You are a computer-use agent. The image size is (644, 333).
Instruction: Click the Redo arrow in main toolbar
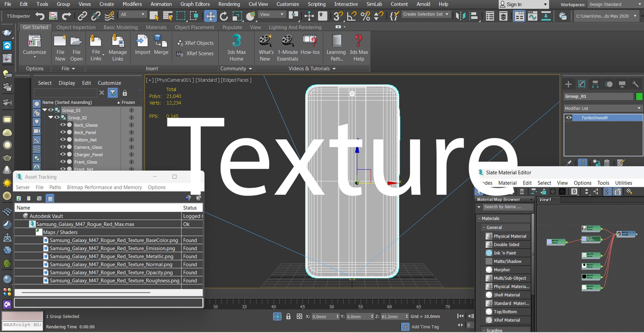[66, 16]
